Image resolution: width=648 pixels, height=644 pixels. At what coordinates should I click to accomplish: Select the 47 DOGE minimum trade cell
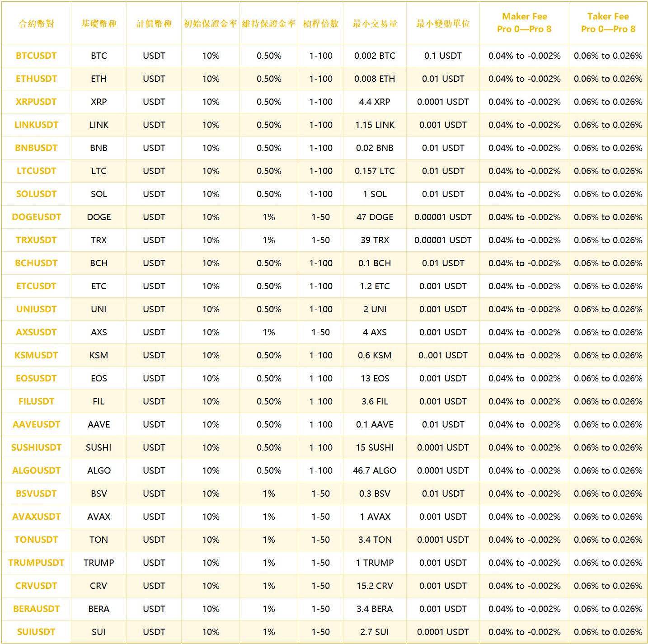[x=375, y=217]
